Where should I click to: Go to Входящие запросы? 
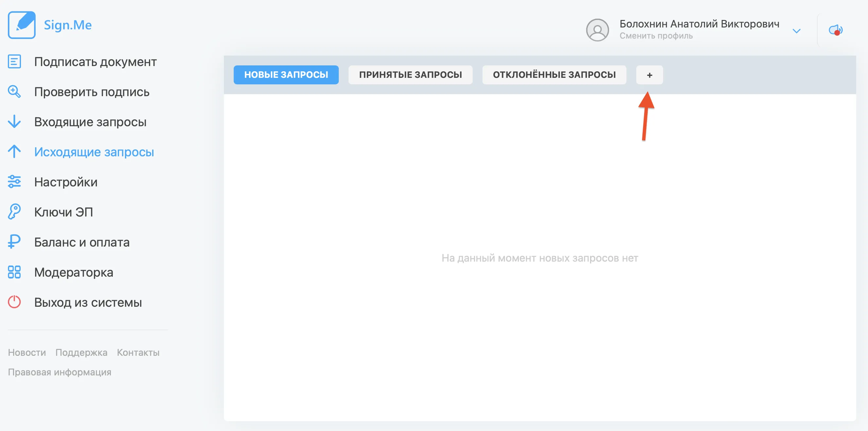click(90, 122)
